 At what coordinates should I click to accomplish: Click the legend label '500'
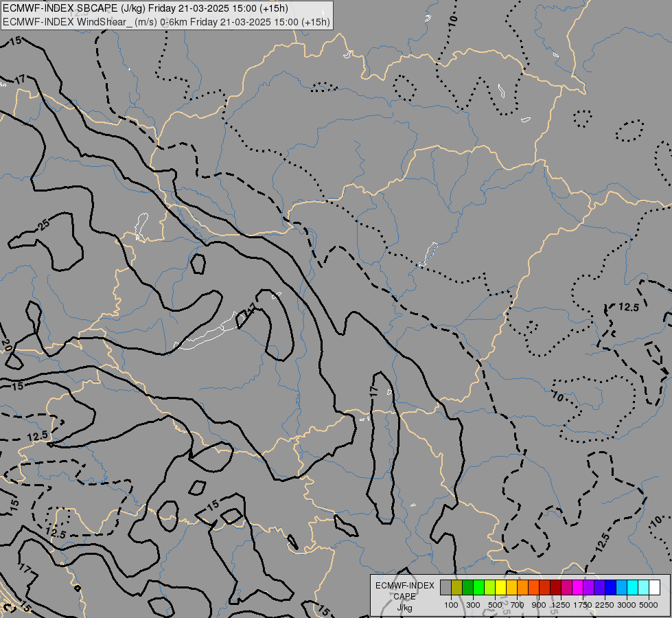(495, 605)
